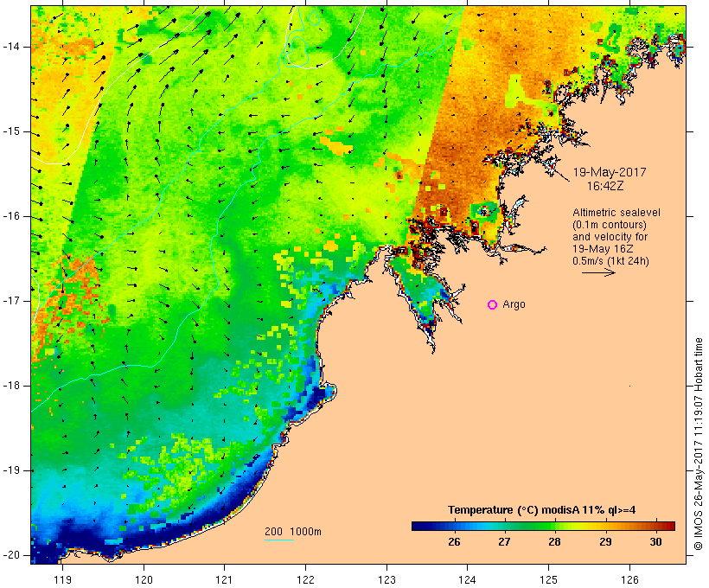Viewport: 709px width, 588px height.
Task: Click '0.5m/s (1kt 24h)' scale text
Action: (611, 261)
